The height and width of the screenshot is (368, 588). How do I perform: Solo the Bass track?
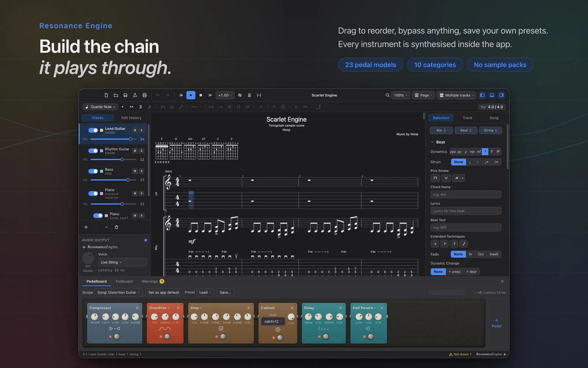[x=141, y=171]
